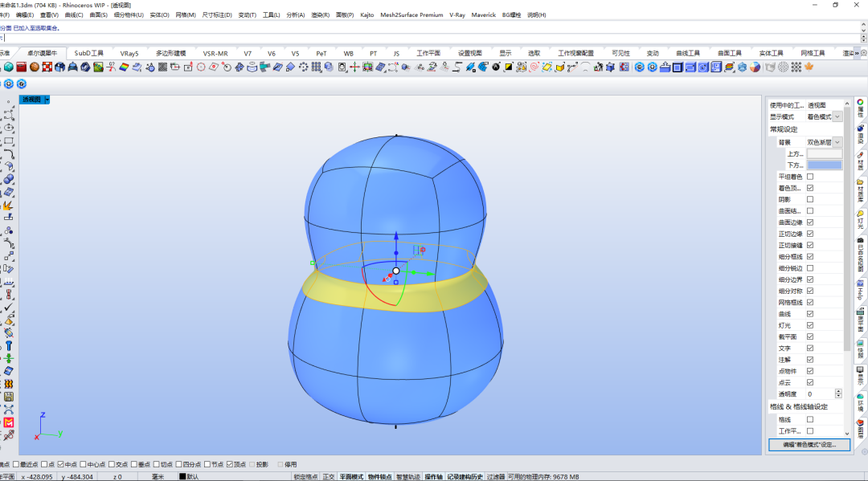This screenshot has height=481, width=868.
Task: Switch to the VRay5 toolbar tab
Action: pos(129,53)
